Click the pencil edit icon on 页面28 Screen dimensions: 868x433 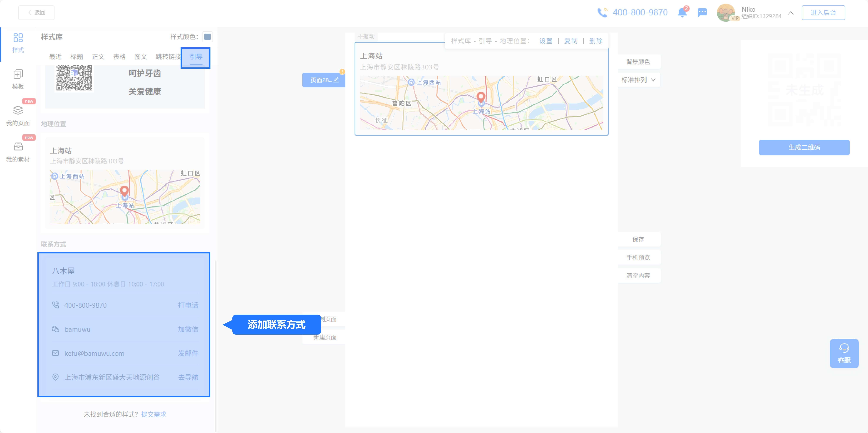click(x=336, y=80)
